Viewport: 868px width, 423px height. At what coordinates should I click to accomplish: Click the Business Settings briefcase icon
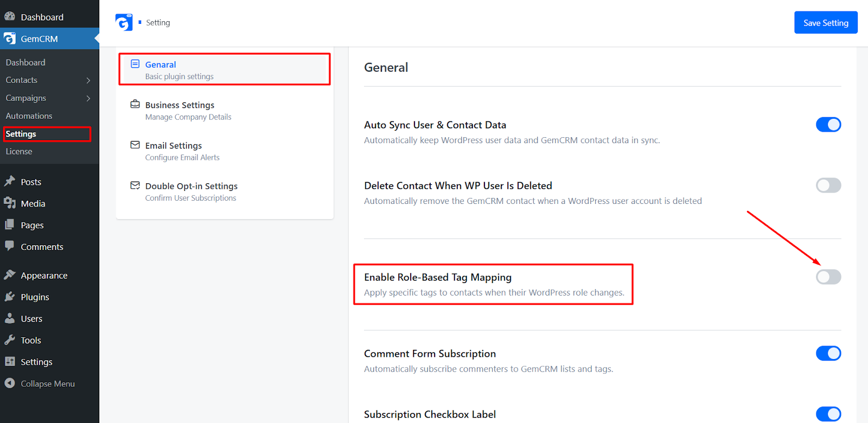[x=135, y=104]
